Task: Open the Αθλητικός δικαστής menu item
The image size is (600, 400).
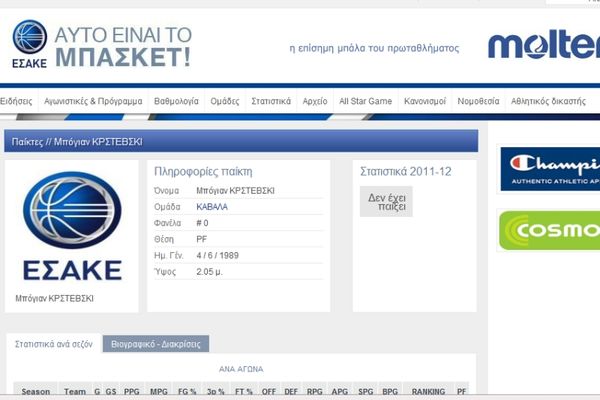Action: (548, 101)
